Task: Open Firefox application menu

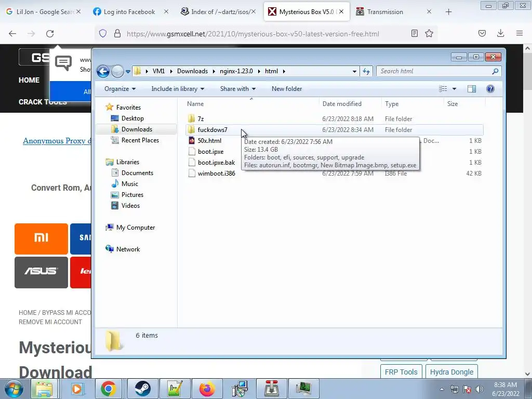Action: 520,33
